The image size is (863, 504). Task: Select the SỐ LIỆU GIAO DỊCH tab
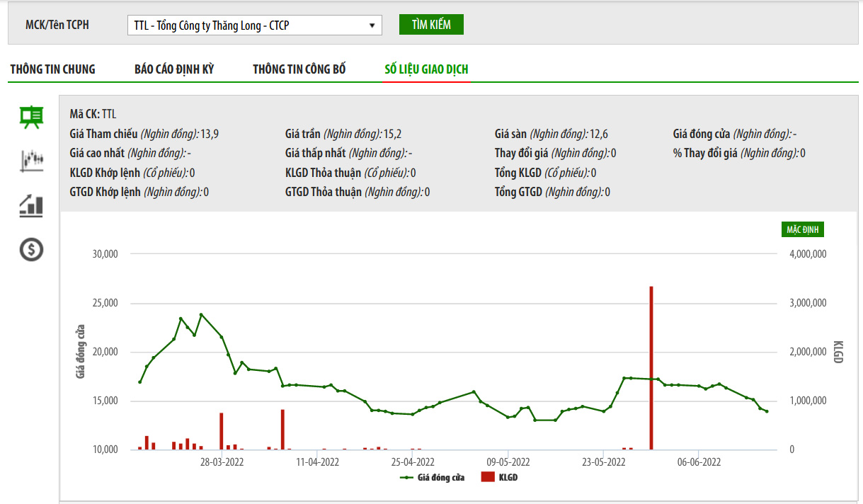[426, 69]
